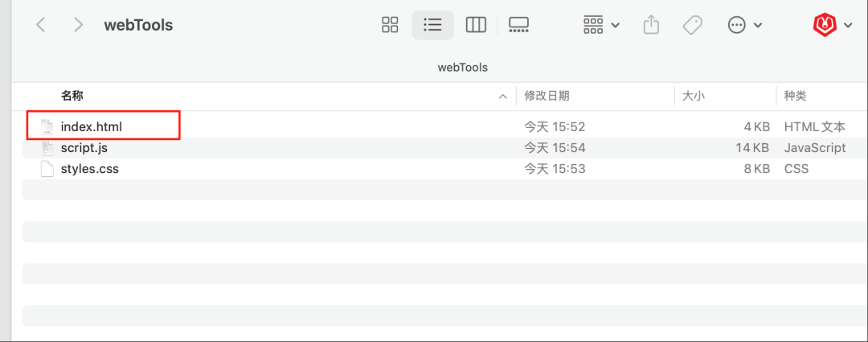Sort by the 修改日期 column header
Viewport: 868px width, 342px height.
[x=547, y=96]
